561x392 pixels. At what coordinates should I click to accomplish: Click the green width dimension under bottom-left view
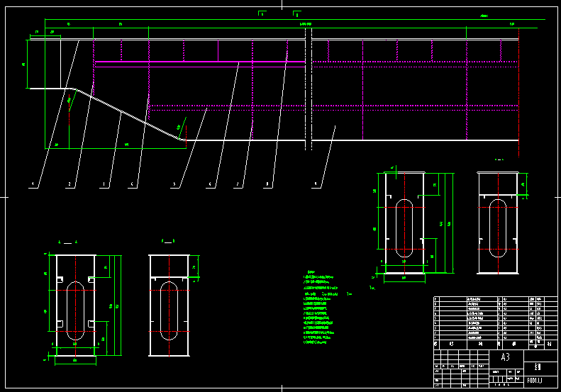click(x=75, y=360)
